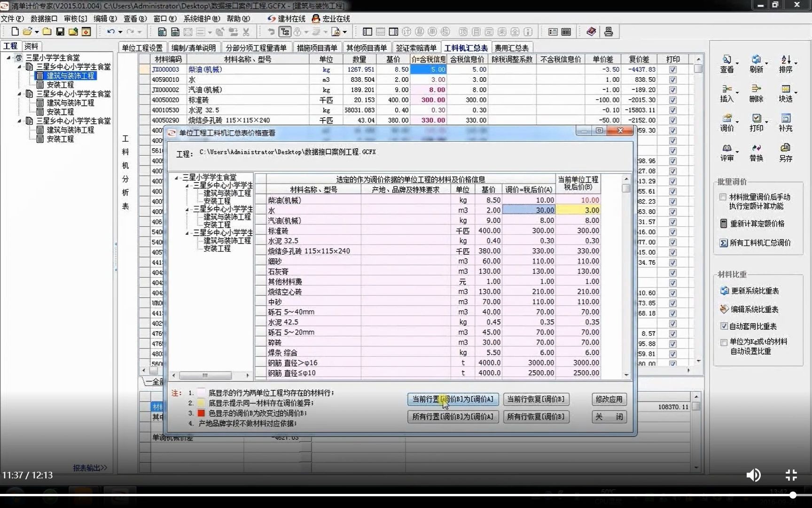
Task: Enable 单位为Kg或t的材料自动设置比重 checkbox
Action: tap(724, 342)
